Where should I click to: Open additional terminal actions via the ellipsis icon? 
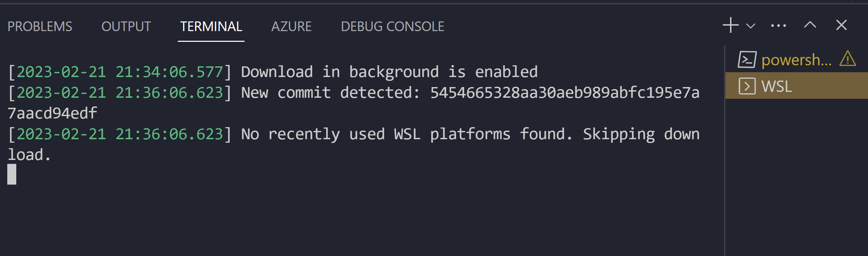(778, 25)
